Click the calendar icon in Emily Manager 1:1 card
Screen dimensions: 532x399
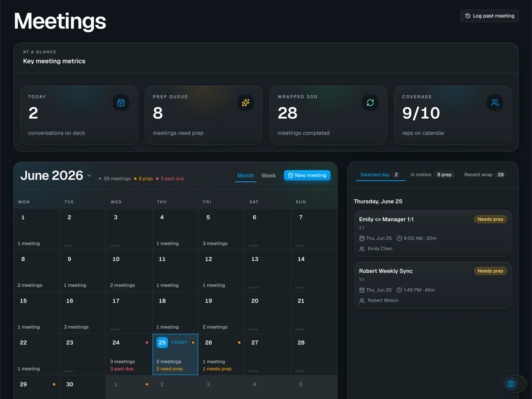(x=362, y=238)
